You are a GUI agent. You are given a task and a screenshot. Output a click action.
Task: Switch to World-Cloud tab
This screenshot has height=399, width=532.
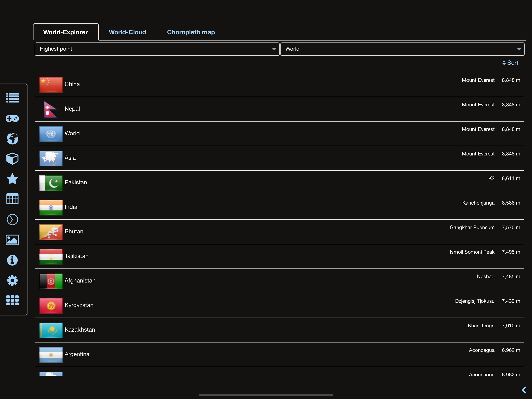click(x=128, y=32)
